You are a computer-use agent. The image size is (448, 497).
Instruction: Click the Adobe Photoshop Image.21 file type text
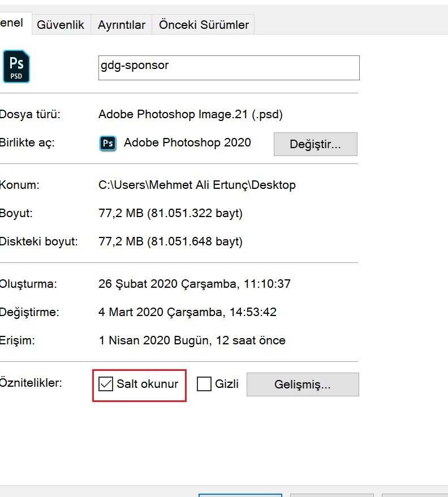coord(190,114)
